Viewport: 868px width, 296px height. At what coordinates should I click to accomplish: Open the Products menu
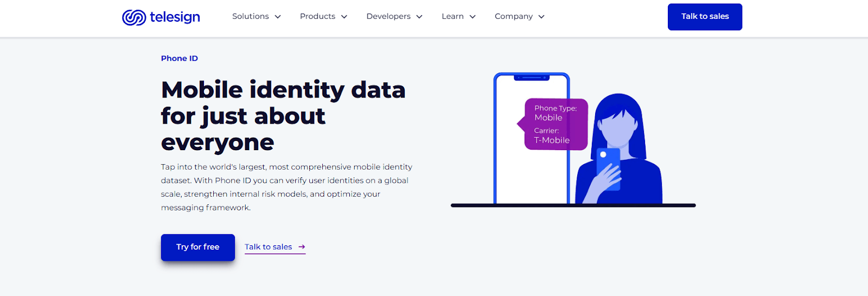pos(317,16)
